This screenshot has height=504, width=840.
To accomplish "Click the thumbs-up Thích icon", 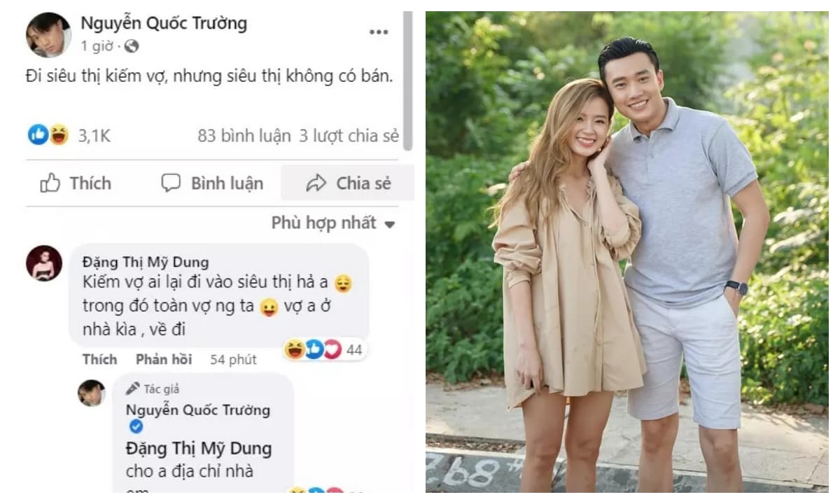I will click(50, 183).
